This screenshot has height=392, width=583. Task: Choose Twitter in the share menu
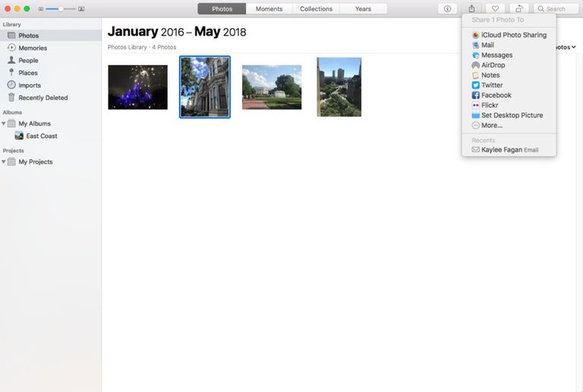[x=492, y=85]
